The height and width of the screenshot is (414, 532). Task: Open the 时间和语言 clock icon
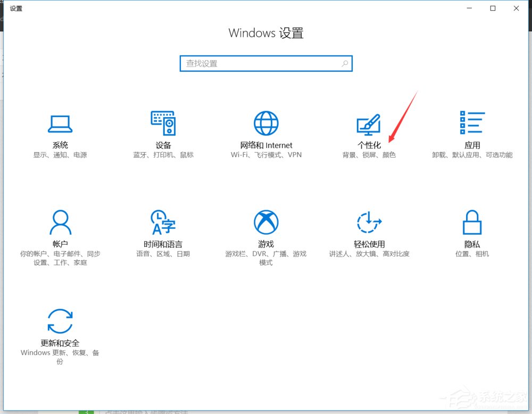point(163,222)
